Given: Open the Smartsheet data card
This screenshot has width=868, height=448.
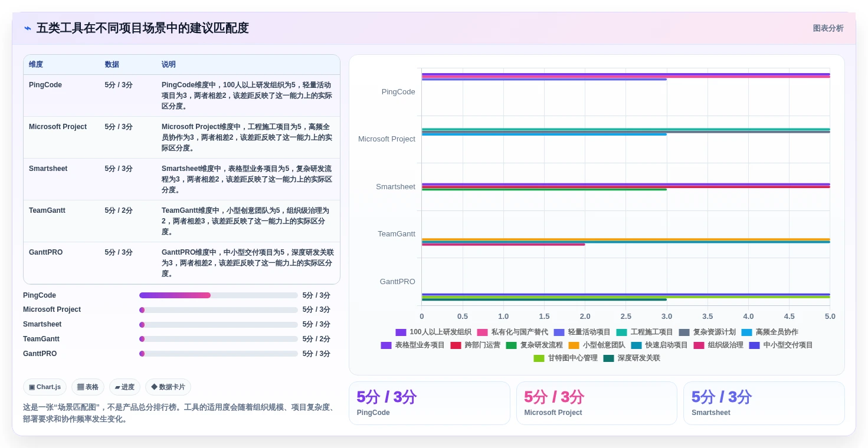Looking at the screenshot, I should pos(764,403).
